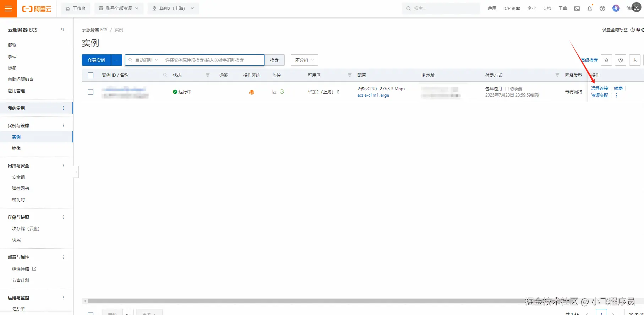Open the 企业 menu
The image size is (644, 315).
click(x=531, y=9)
